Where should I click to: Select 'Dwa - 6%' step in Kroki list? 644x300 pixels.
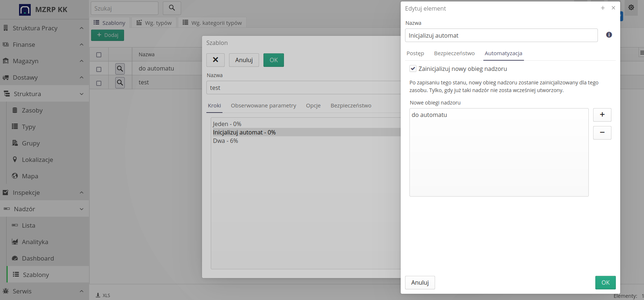click(225, 141)
